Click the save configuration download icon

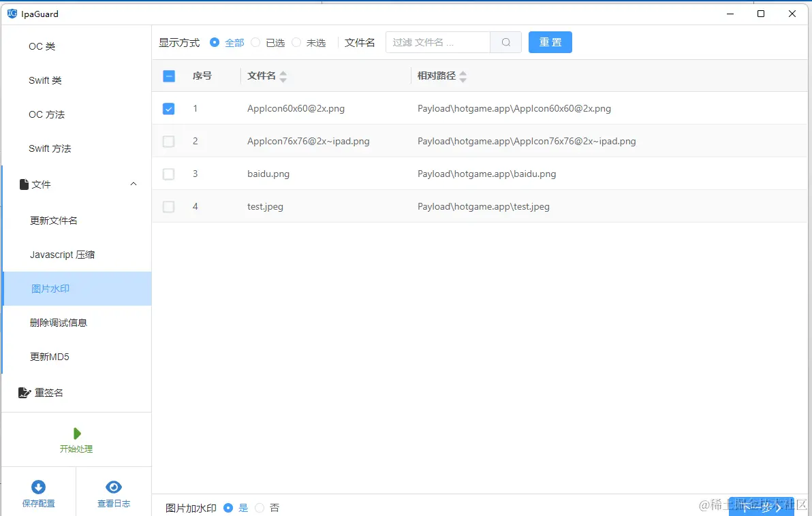point(38,487)
